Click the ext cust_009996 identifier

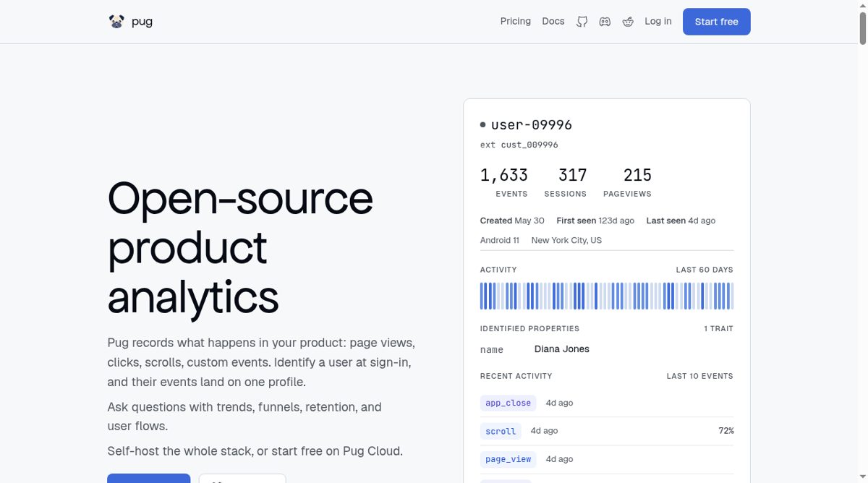click(519, 145)
